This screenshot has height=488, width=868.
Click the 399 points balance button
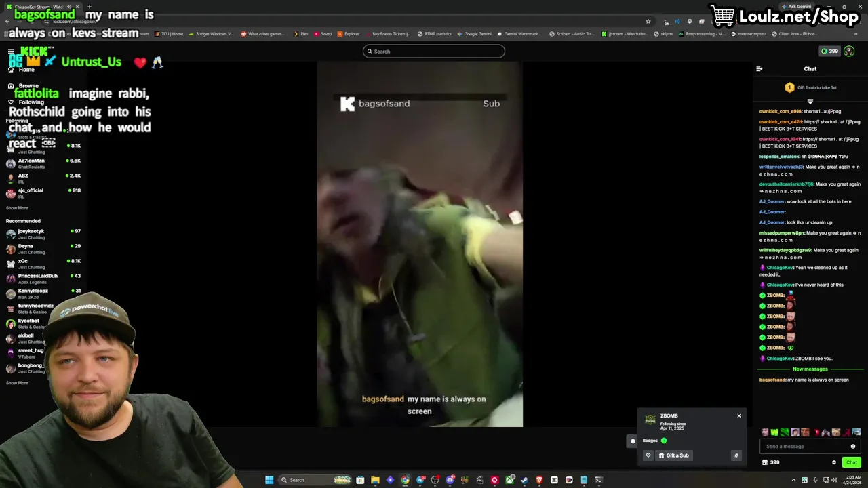(830, 52)
